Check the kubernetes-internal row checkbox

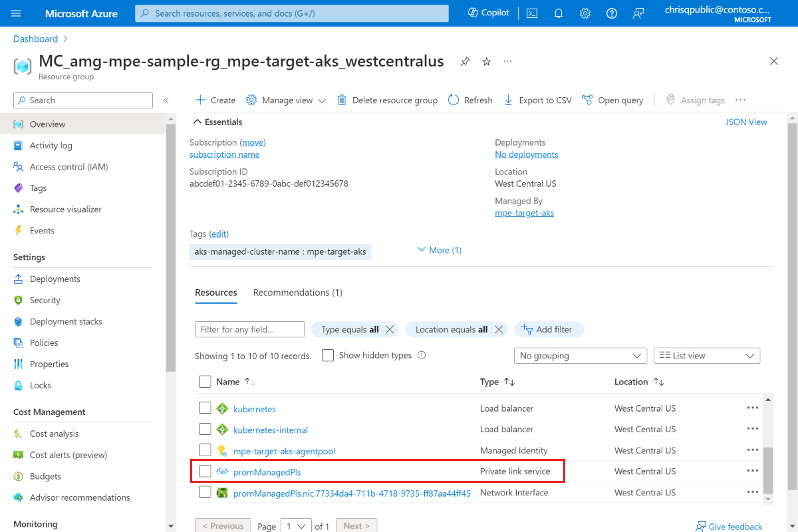click(205, 429)
